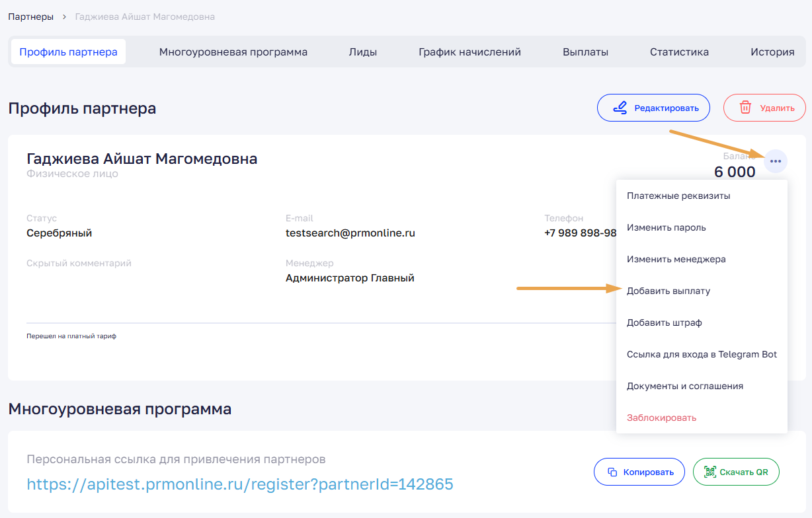Viewport: 812px width, 518px height.
Task: Click the trash icon in Удалить button
Action: click(x=745, y=108)
